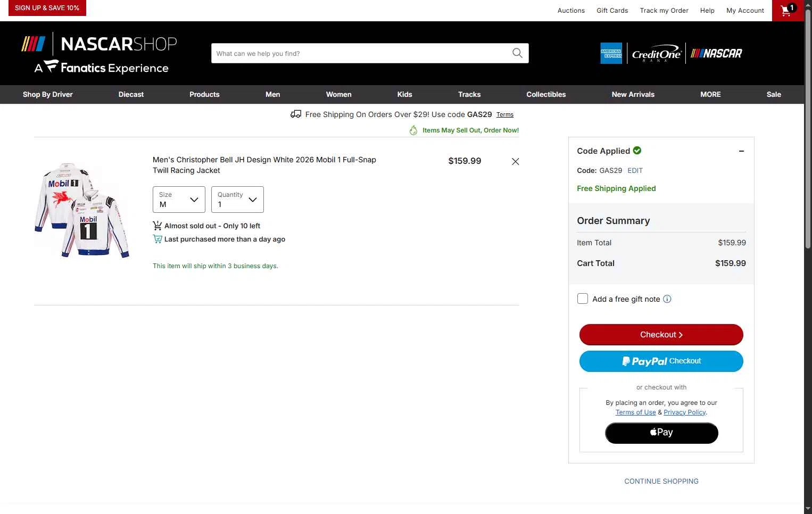Open the Privacy Policy link
Image resolution: width=812 pixels, height=514 pixels.
(x=685, y=412)
